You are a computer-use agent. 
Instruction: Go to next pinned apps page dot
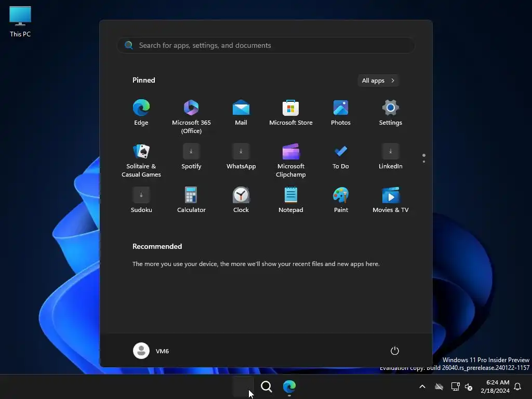pyautogui.click(x=424, y=162)
